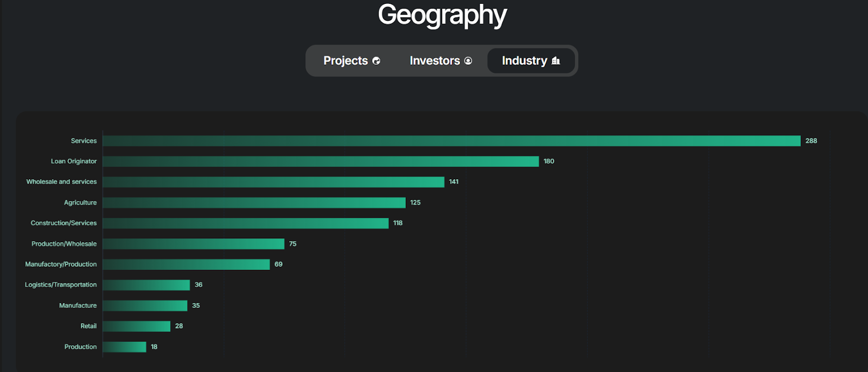This screenshot has width=868, height=372.
Task: Click the Production/Wholesale bar
Action: tap(193, 243)
